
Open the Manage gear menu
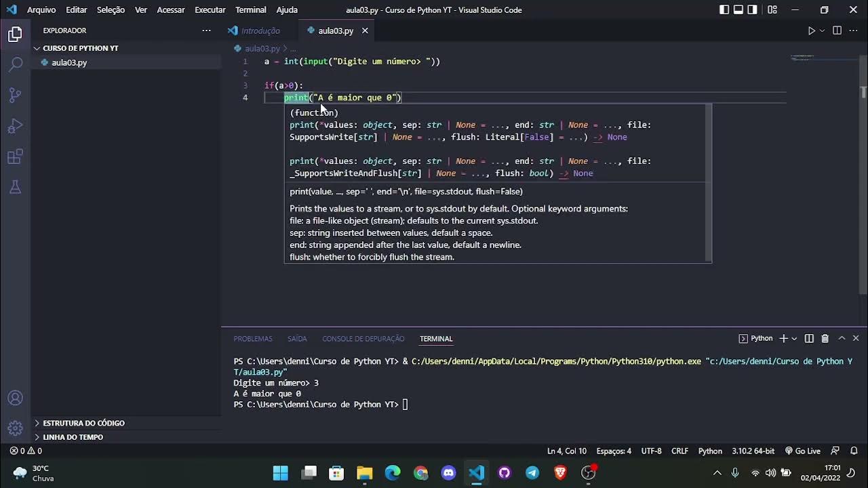coord(15,428)
